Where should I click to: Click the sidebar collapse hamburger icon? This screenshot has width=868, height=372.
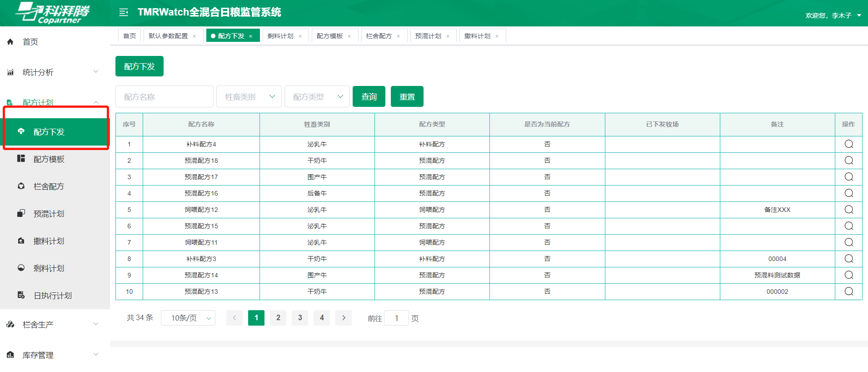123,12
